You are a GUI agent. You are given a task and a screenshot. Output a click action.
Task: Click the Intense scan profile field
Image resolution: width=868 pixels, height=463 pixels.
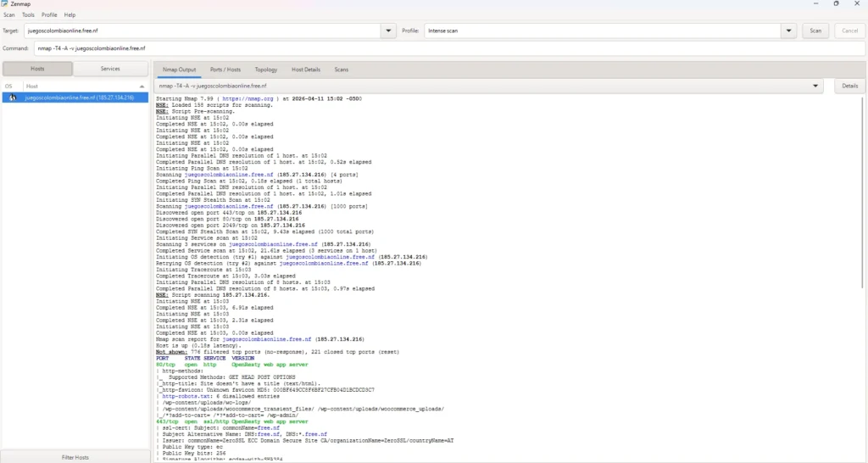[603, 31]
